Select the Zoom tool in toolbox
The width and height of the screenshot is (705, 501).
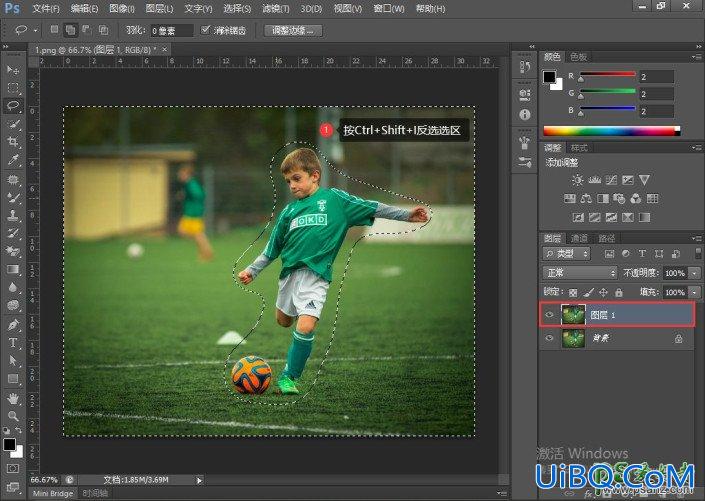coord(13,416)
